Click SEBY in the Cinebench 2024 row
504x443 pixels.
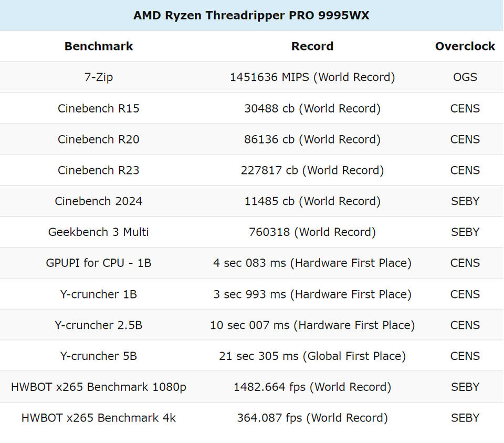pos(465,201)
